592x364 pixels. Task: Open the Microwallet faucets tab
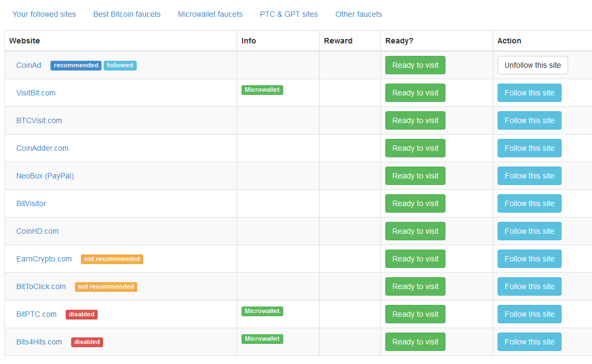pyautogui.click(x=210, y=14)
